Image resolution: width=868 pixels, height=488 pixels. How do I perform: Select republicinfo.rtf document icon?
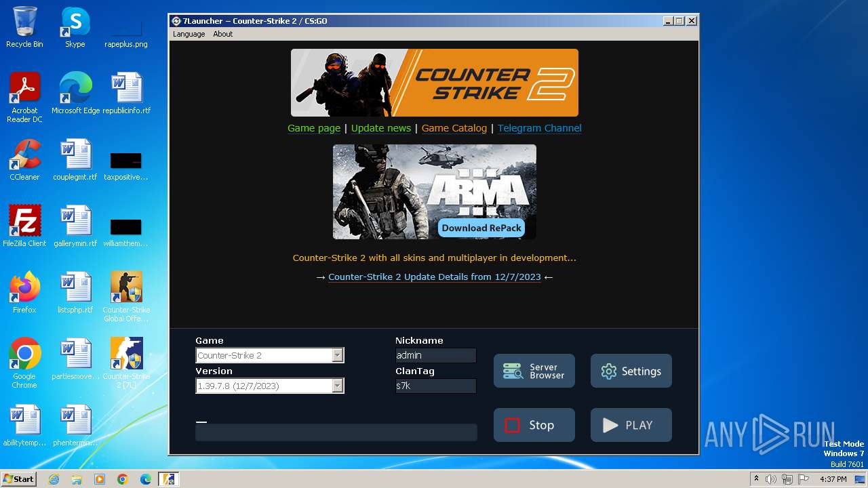coord(127,93)
